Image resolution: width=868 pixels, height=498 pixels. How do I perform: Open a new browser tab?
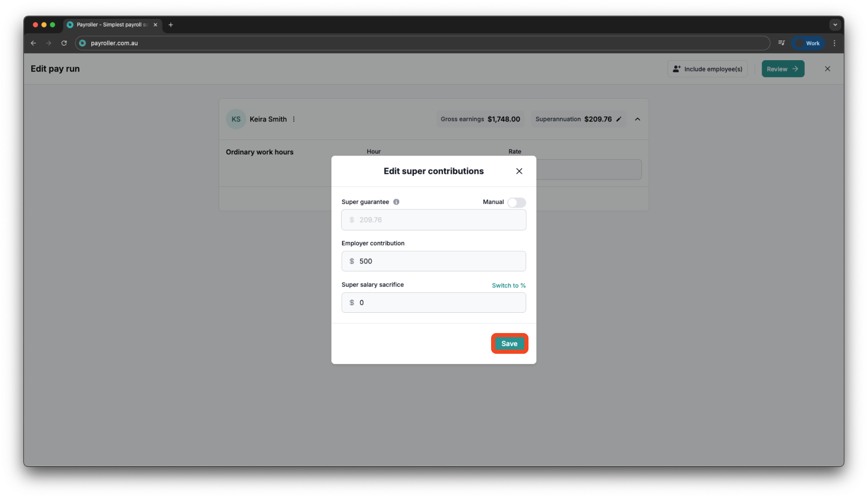pos(171,24)
